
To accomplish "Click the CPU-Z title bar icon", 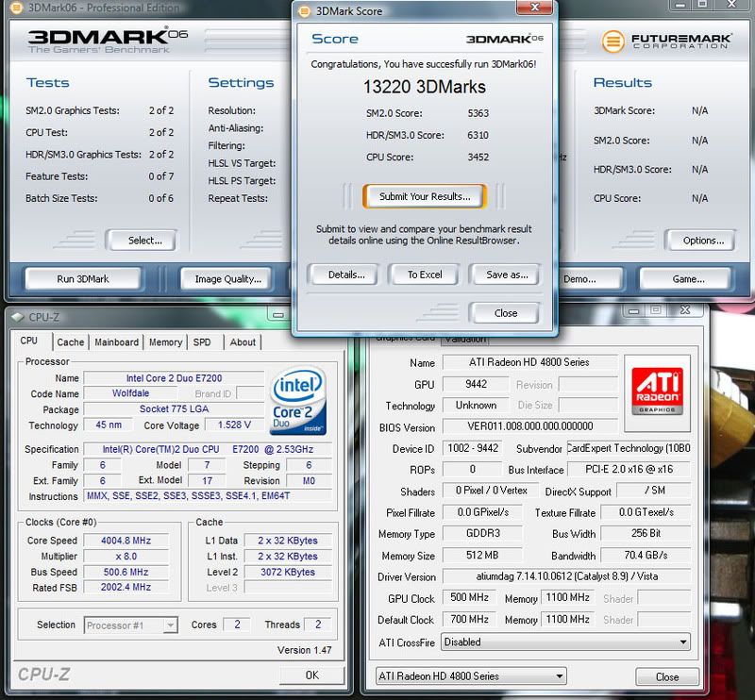I will [x=19, y=318].
